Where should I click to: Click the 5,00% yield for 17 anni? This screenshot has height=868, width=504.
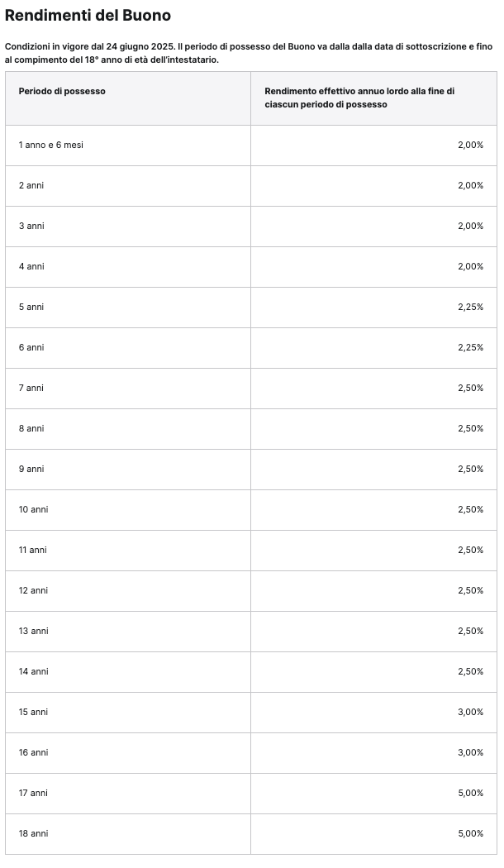(470, 793)
